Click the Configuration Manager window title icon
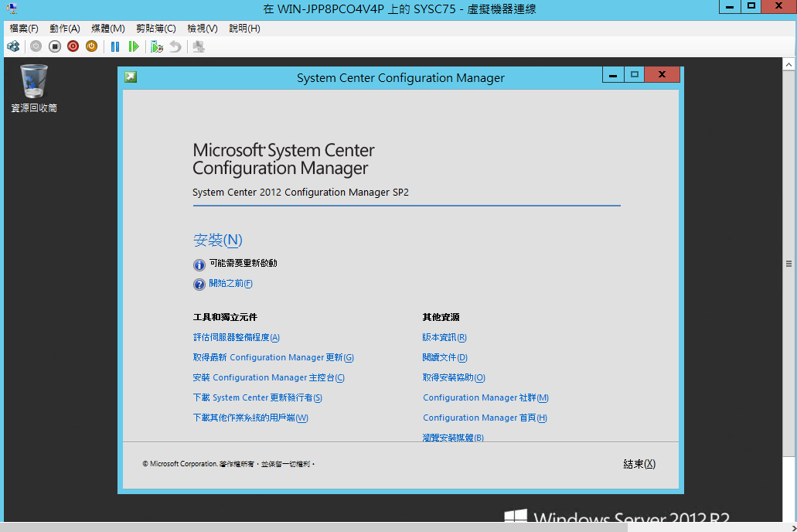797x532 pixels. pos(131,77)
